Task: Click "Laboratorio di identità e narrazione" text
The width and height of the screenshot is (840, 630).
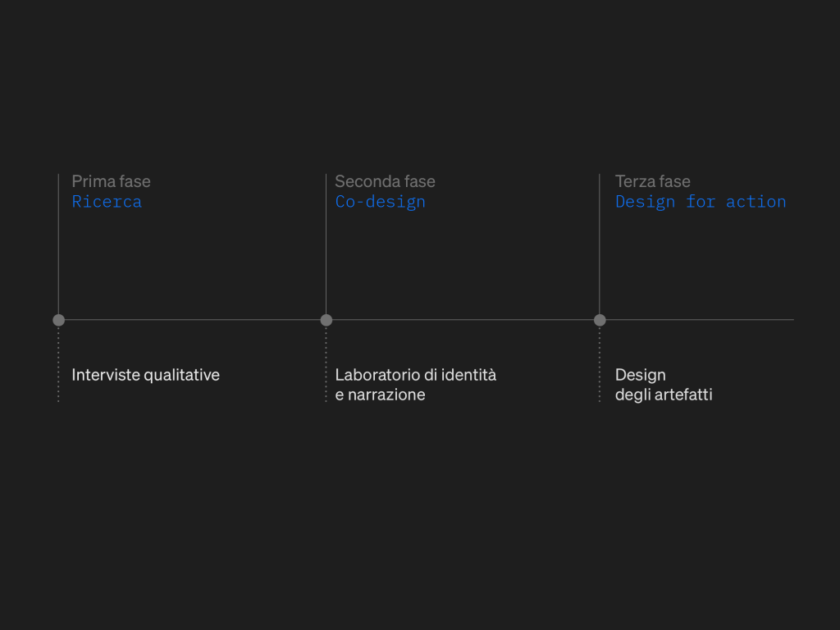Action: (x=415, y=385)
